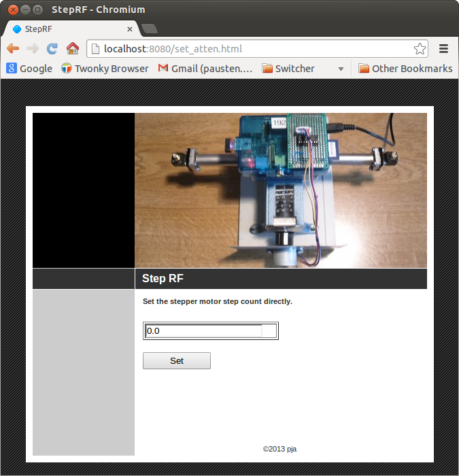The image size is (459, 476).
Task: Bookmark this page with the star icon
Action: click(x=420, y=49)
